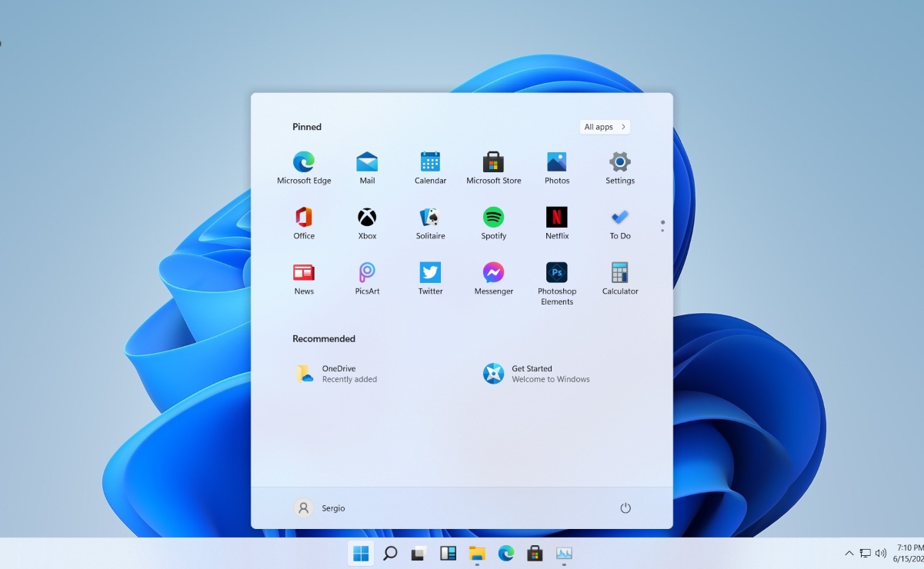Open Photoshop Elements
This screenshot has width=924, height=569.
(556, 278)
